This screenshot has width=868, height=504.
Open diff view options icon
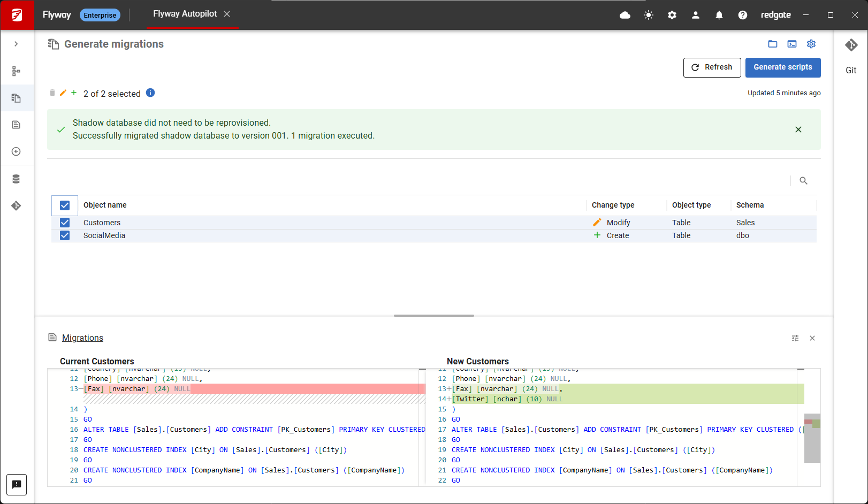coord(795,338)
